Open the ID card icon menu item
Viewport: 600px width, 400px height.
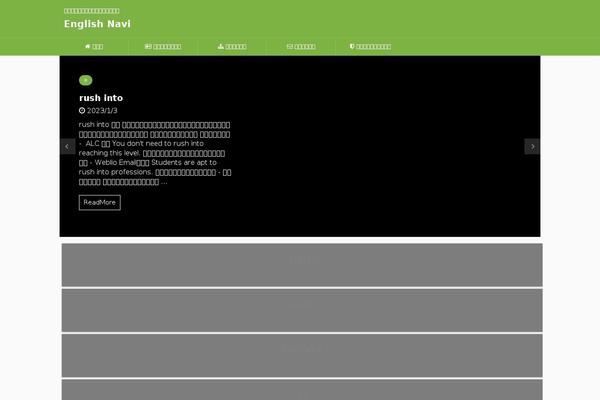pyautogui.click(x=163, y=47)
